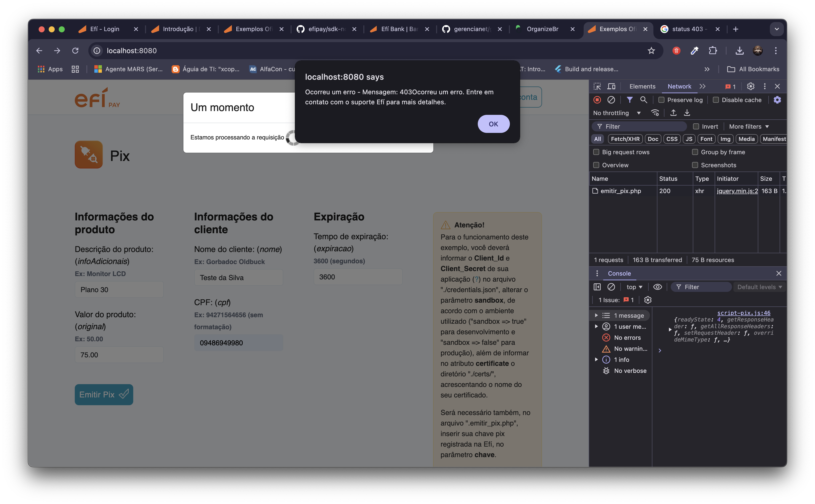Clear the network log
Image resolution: width=815 pixels, height=504 pixels.
[611, 100]
